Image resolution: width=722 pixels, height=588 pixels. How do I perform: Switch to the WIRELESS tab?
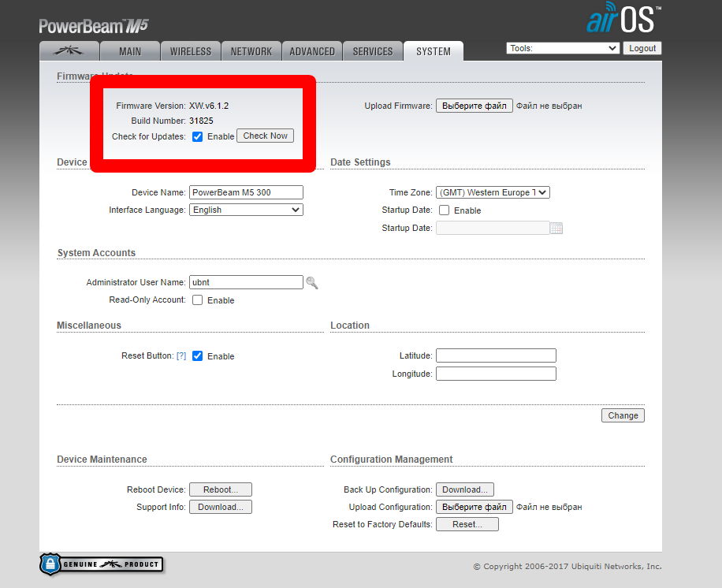(191, 51)
